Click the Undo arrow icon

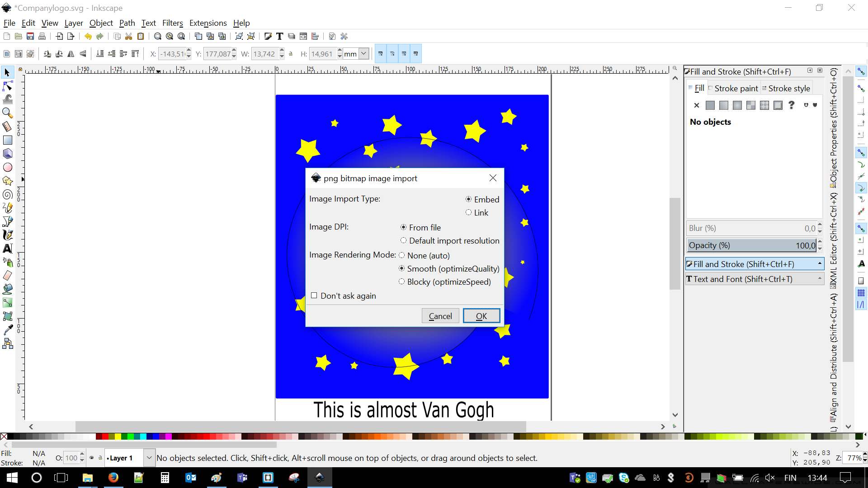tap(88, 36)
